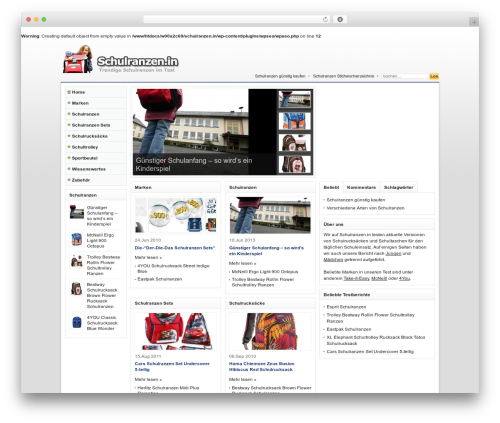This screenshot has width=500, height=423.
Task: Follow the Jungen link in Über uns
Action: [393, 254]
